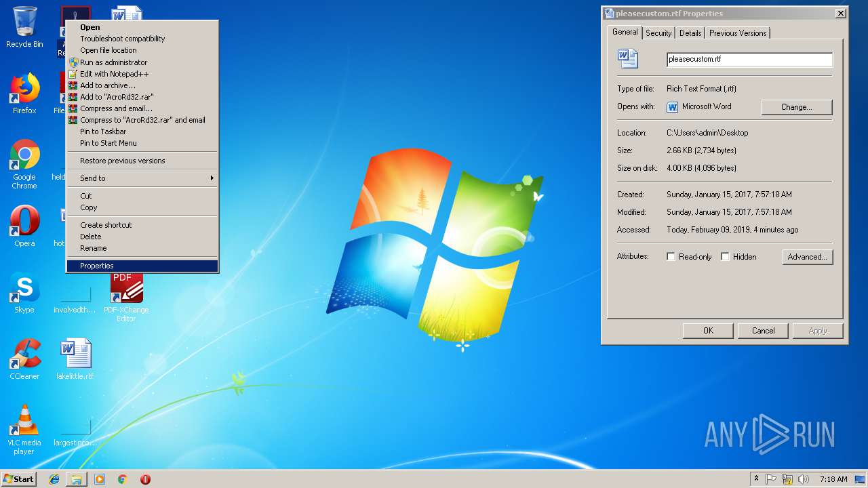Open Internet Explorer in the taskbar
This screenshot has width=868, height=488.
pos(54,479)
